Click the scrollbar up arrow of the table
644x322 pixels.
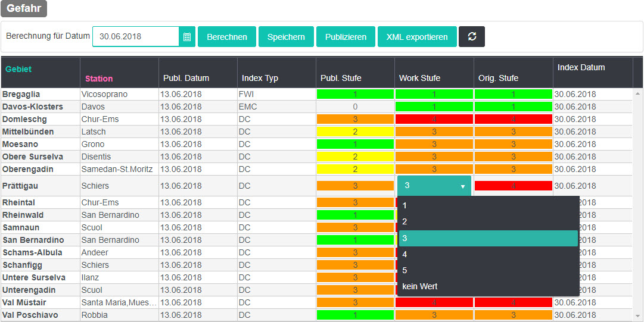point(638,94)
